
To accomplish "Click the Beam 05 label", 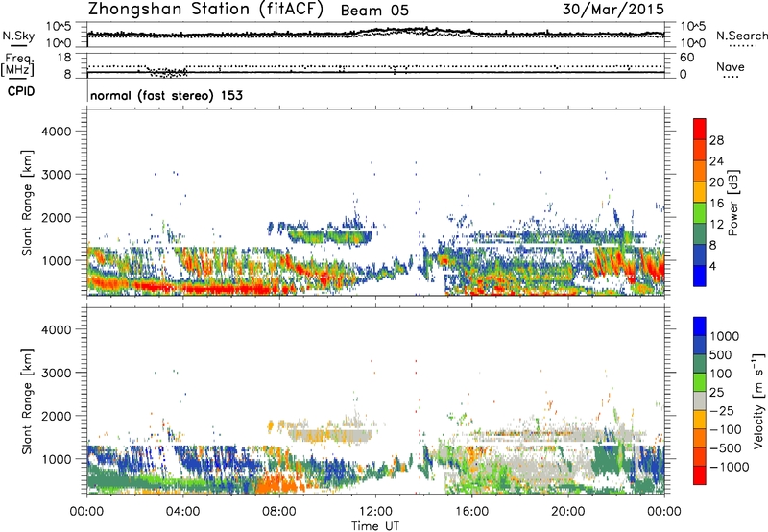I will tap(374, 11).
